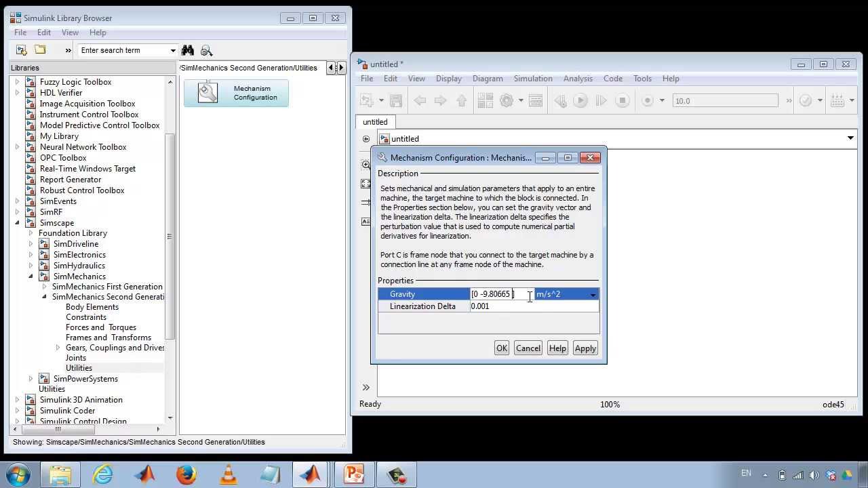Viewport: 868px width, 488px height.
Task: Open the Diagram menu in untitled model
Action: pos(488,79)
